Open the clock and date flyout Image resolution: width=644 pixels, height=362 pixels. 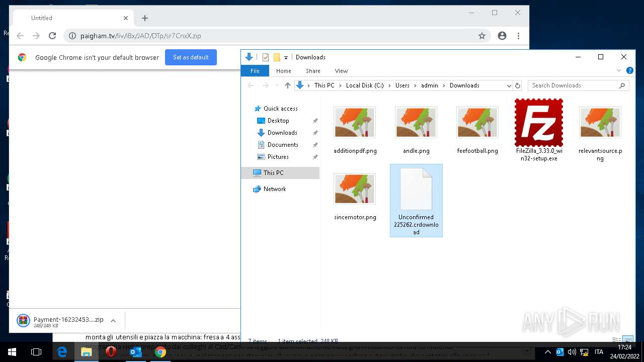(x=624, y=352)
